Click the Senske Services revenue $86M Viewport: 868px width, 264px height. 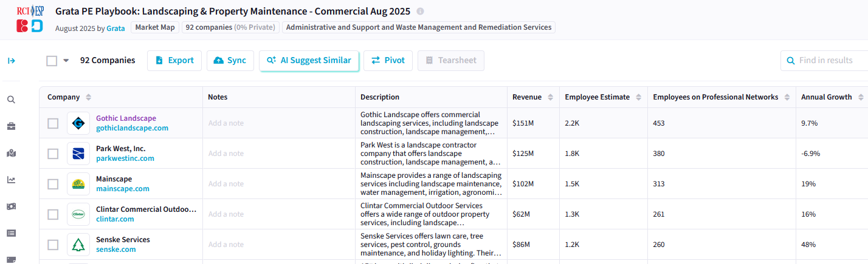(522, 245)
